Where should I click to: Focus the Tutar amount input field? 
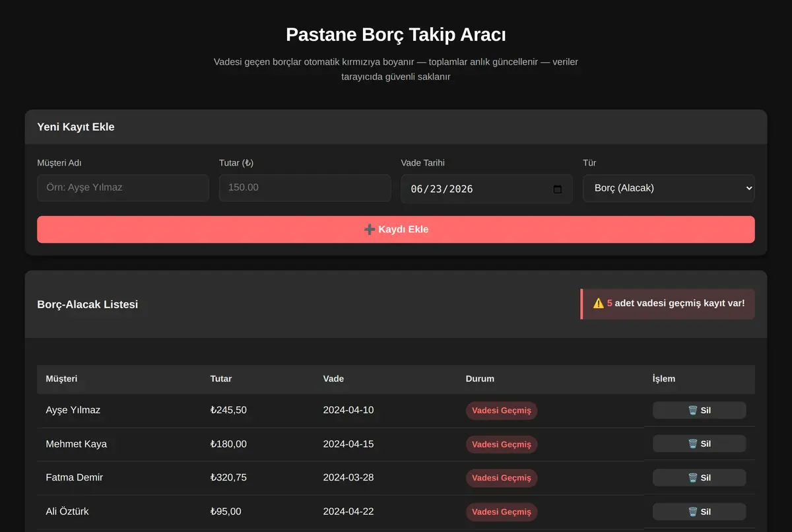[x=305, y=187]
